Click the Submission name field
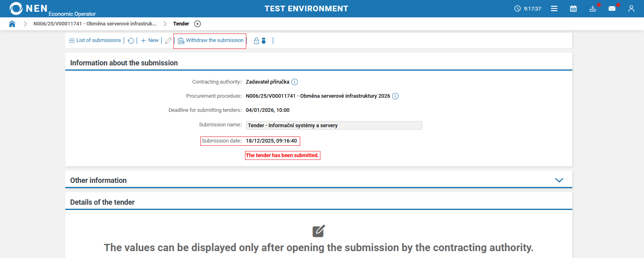 tap(334, 126)
